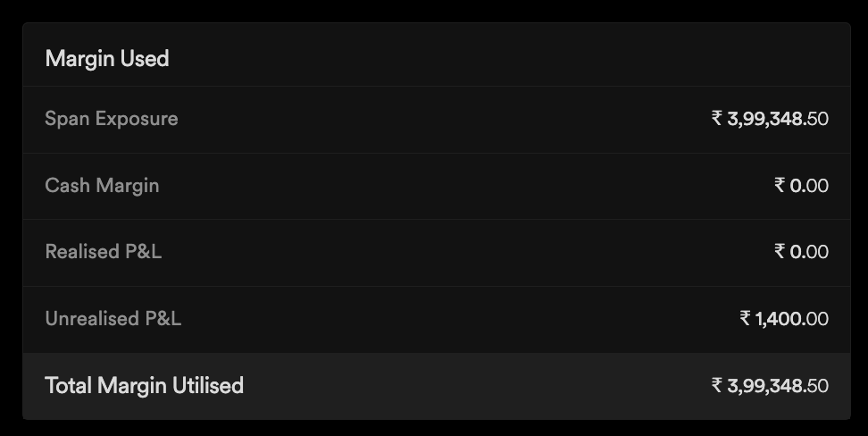Image resolution: width=868 pixels, height=436 pixels.
Task: Select the Total Margin Utilised amount 3,99,348
Action: click(764, 386)
